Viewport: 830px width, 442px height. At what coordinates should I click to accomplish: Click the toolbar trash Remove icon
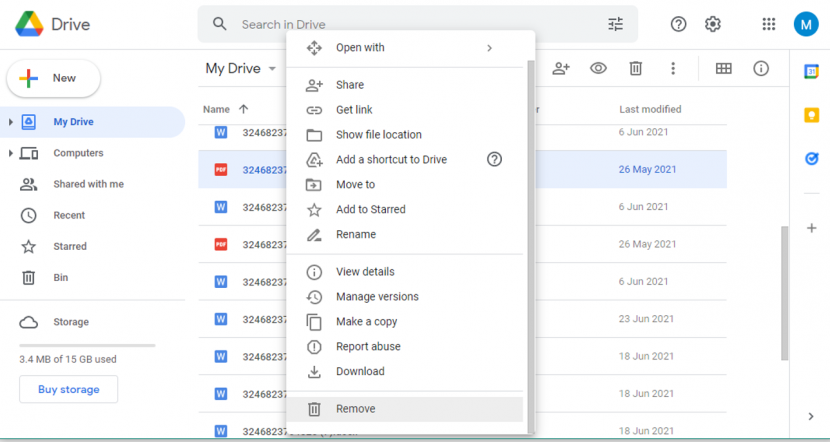coord(636,68)
